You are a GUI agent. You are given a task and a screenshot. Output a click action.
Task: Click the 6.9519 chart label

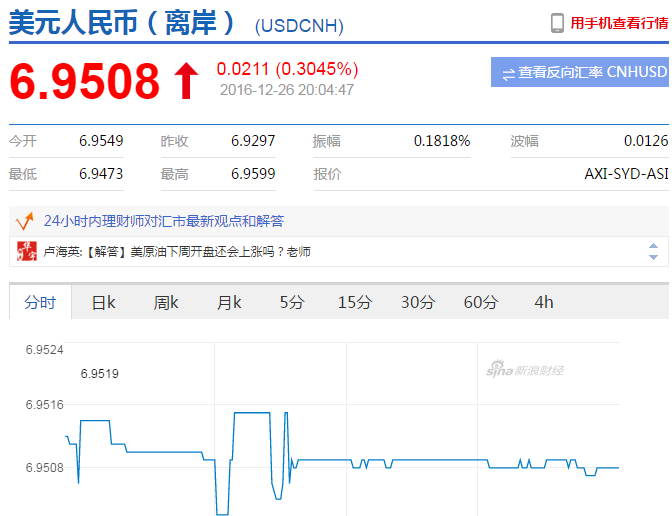pyautogui.click(x=99, y=374)
